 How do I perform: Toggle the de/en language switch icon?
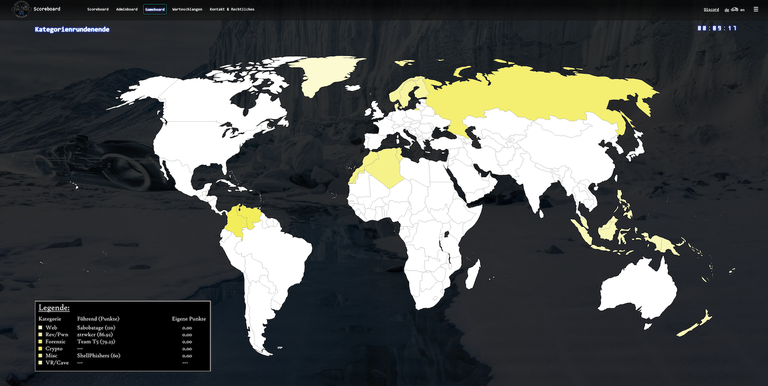pyautogui.click(x=734, y=9)
